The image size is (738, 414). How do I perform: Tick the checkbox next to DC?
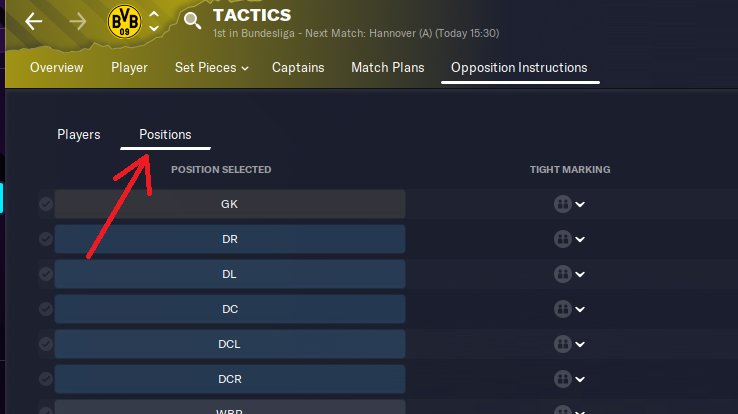(x=45, y=309)
